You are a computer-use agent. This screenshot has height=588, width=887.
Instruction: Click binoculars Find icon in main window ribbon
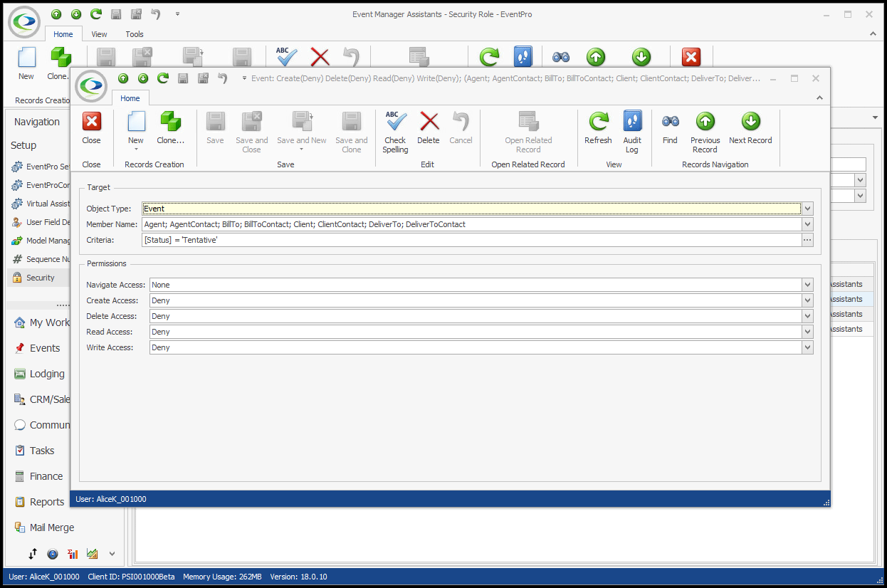561,57
